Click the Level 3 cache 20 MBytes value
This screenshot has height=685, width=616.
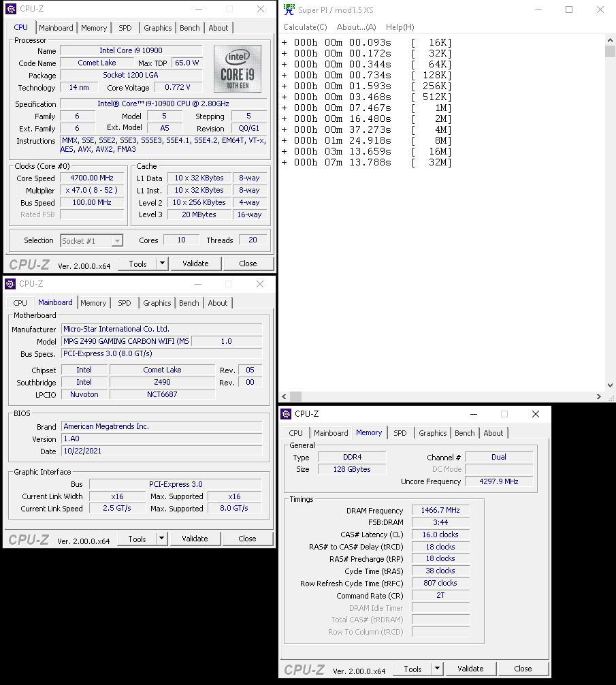(199, 214)
